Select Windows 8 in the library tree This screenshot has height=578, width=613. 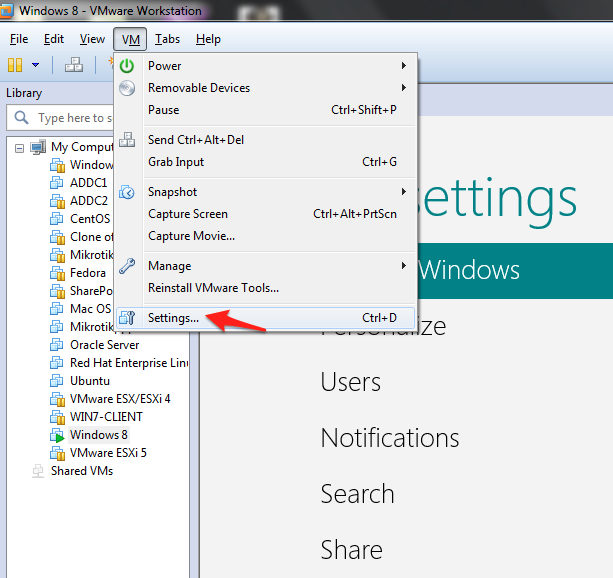tap(99, 435)
